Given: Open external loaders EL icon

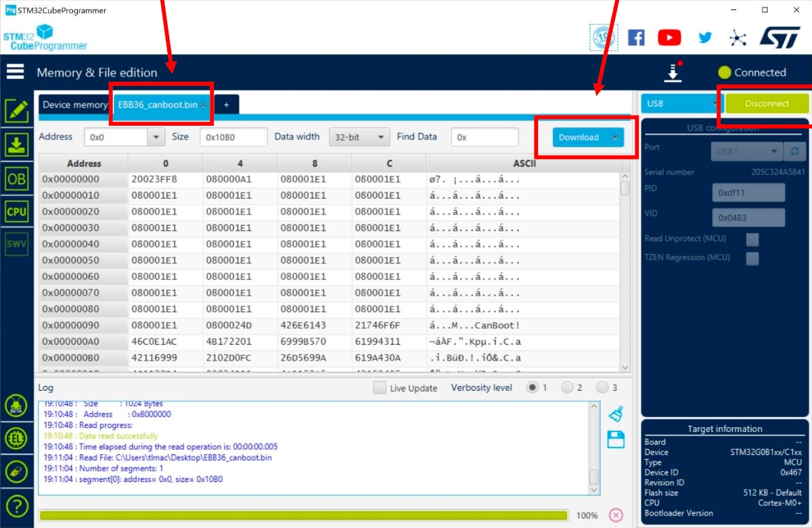Looking at the screenshot, I should coord(16,438).
